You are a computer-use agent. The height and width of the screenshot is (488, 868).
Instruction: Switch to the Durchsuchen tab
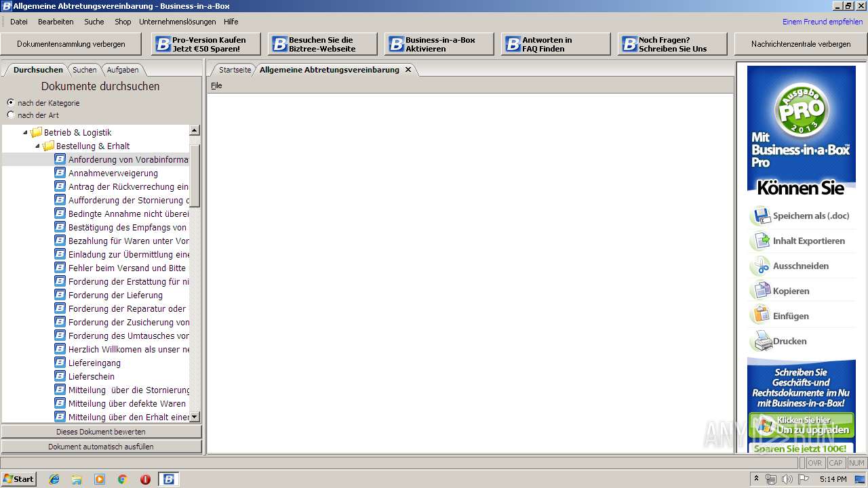tap(38, 70)
